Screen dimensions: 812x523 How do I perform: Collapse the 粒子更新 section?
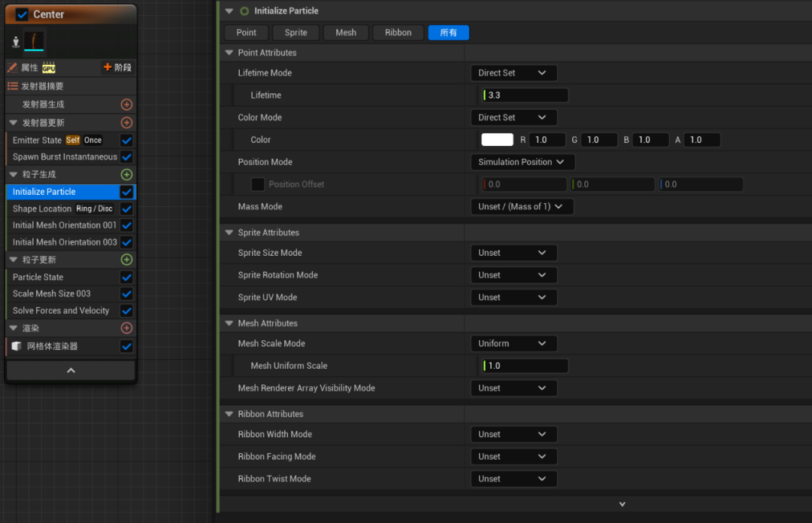coord(14,260)
